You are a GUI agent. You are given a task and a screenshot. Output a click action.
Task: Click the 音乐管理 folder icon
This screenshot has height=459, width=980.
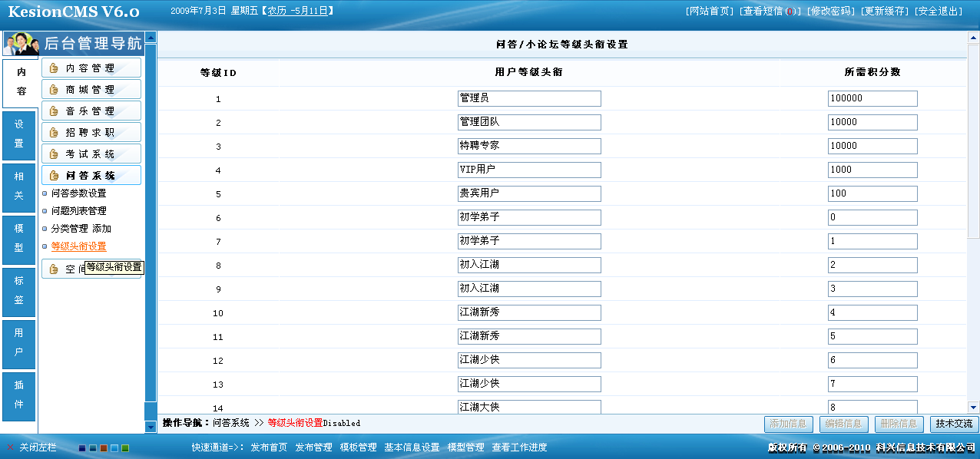pyautogui.click(x=53, y=111)
